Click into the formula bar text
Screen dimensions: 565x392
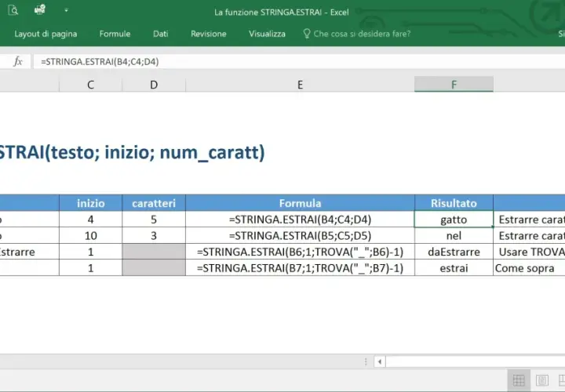pyautogui.click(x=100, y=62)
